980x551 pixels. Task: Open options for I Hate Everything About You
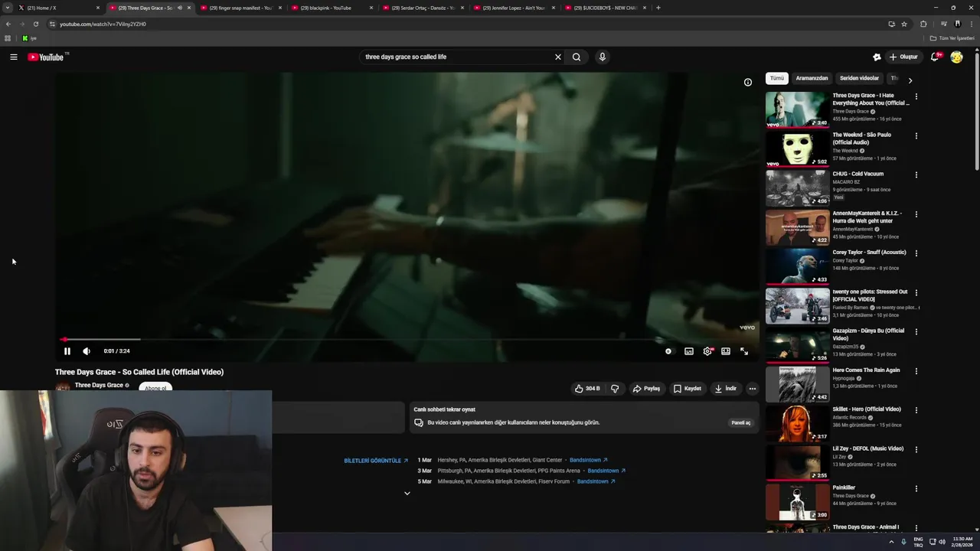point(916,96)
